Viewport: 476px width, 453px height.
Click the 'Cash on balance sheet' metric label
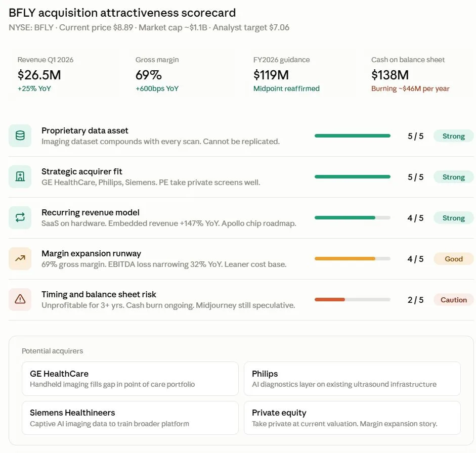click(408, 60)
